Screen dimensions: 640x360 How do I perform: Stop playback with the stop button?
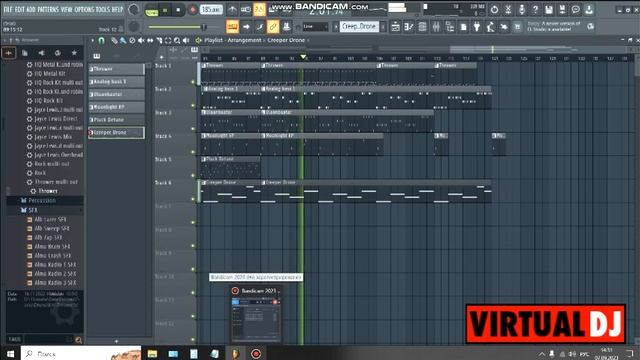tap(178, 10)
